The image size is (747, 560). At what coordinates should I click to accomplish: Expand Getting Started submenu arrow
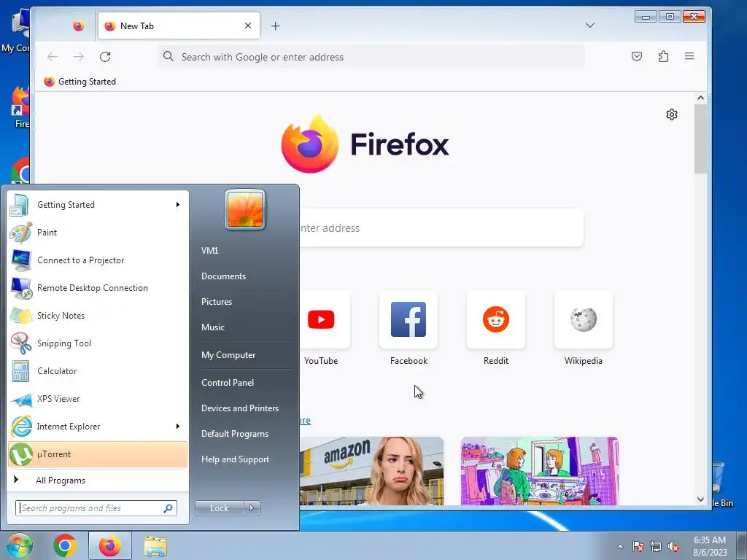[178, 205]
